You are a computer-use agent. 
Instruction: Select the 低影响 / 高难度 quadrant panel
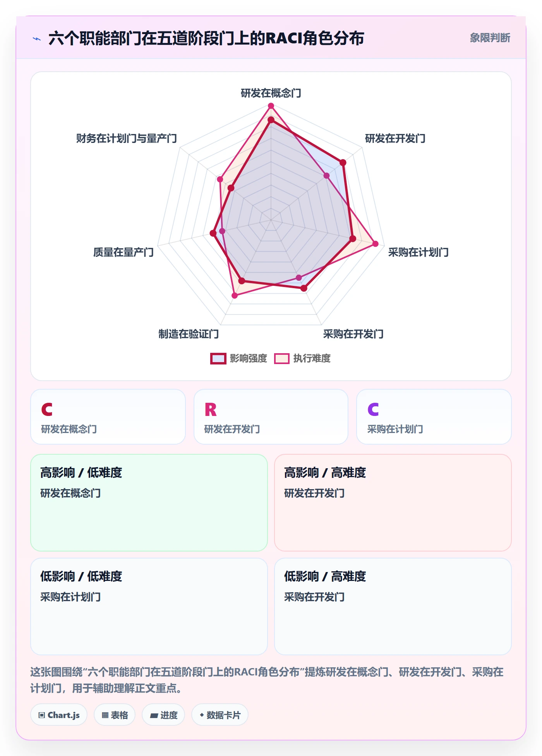(393, 607)
